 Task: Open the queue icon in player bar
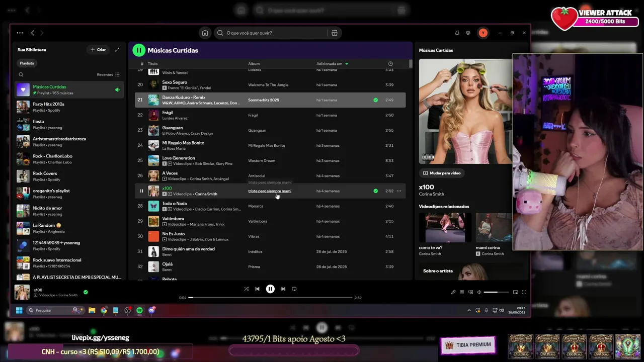click(462, 292)
